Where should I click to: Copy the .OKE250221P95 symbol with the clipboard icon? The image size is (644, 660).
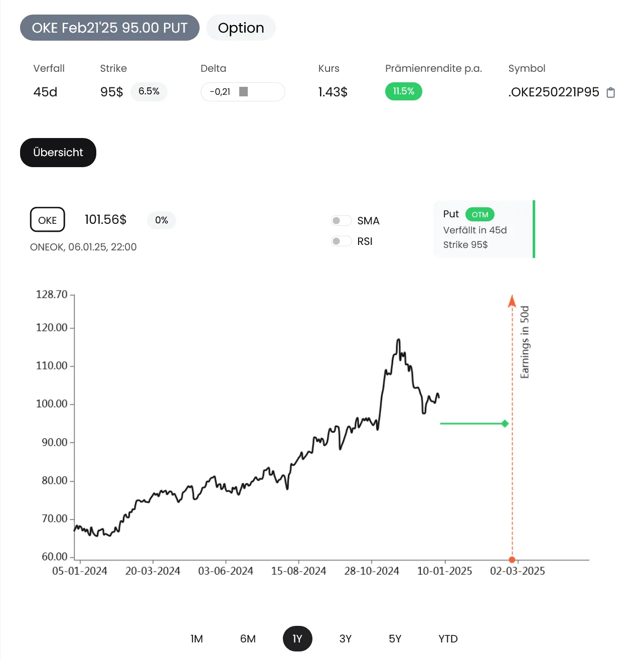point(610,92)
